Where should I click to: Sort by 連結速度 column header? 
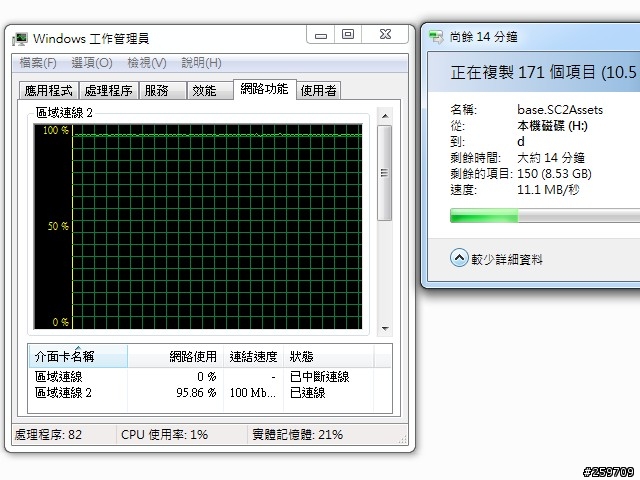[x=253, y=356]
